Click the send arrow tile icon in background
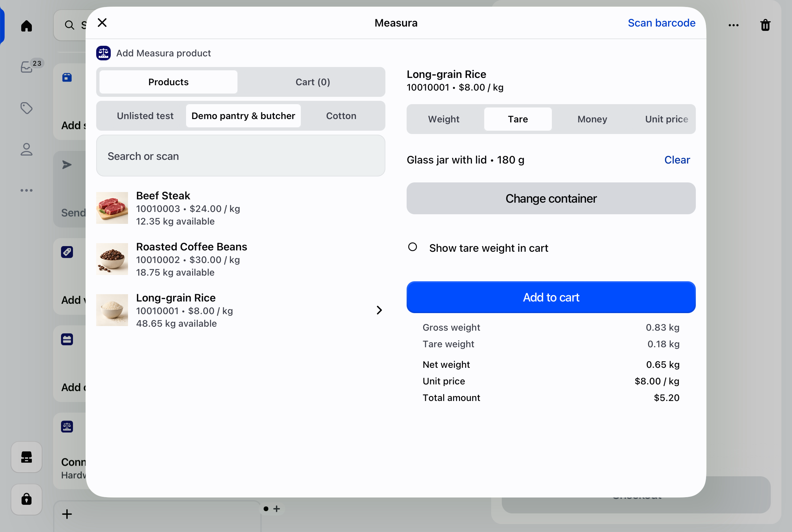 click(67, 165)
